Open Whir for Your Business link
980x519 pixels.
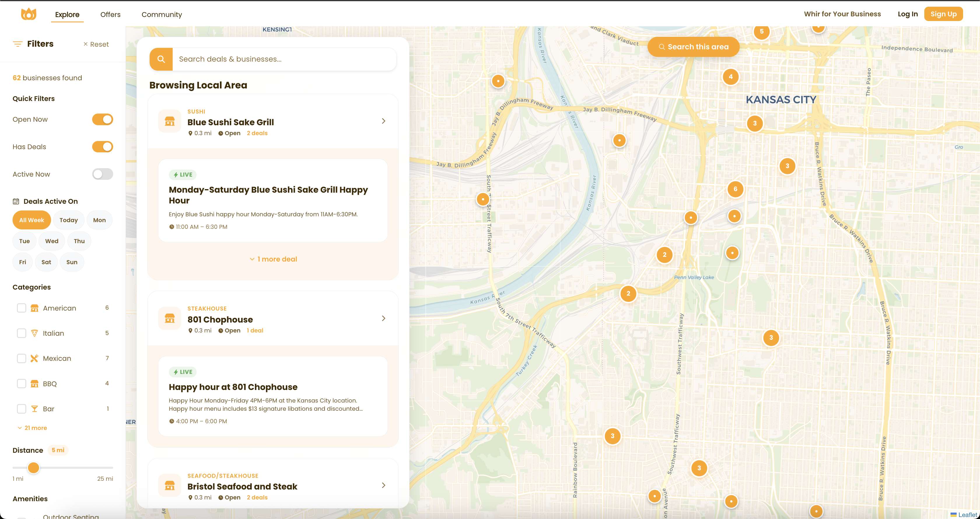[842, 14]
